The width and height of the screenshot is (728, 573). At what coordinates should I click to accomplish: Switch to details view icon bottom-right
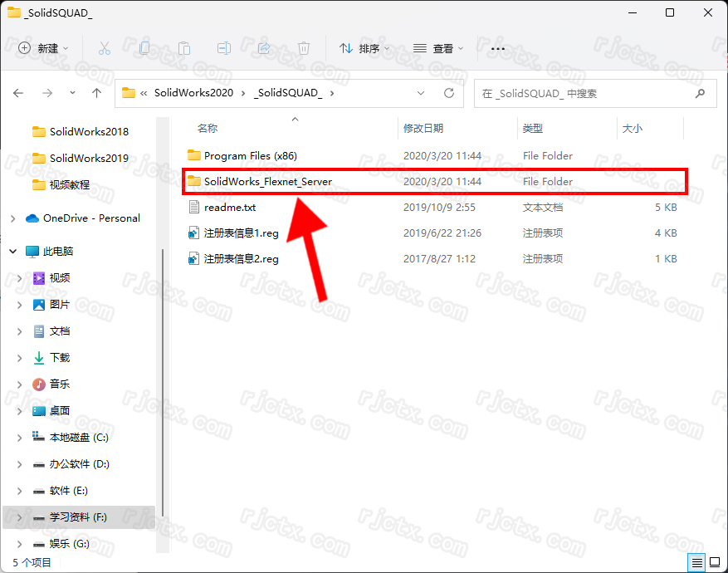pyautogui.click(x=697, y=562)
